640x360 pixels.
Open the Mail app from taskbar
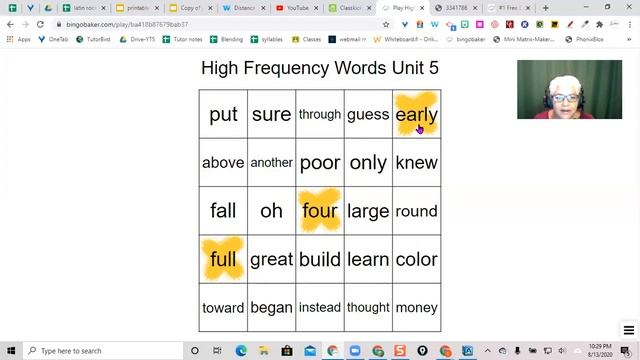pos(310,351)
